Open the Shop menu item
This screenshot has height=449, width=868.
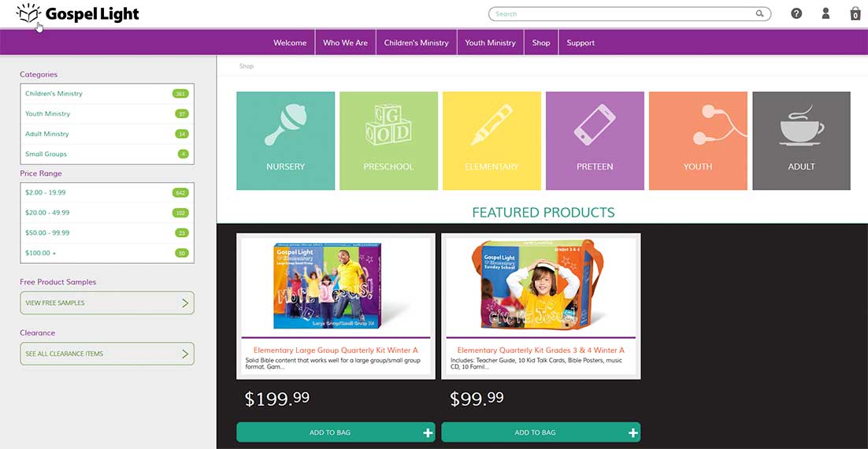coord(541,43)
